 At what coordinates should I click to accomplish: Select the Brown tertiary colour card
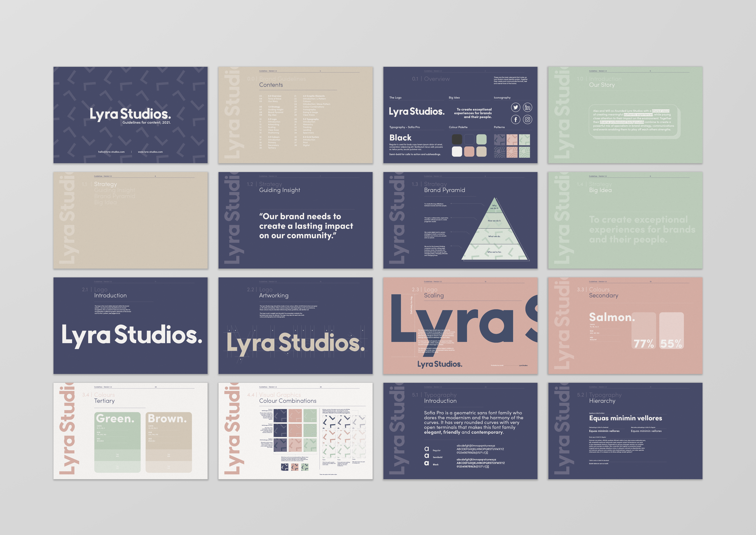[169, 442]
